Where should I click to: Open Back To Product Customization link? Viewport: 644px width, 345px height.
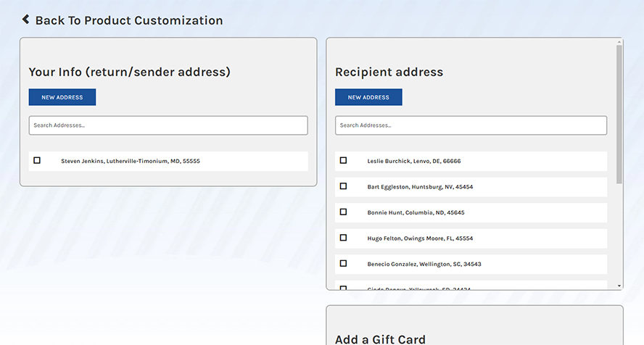(128, 21)
